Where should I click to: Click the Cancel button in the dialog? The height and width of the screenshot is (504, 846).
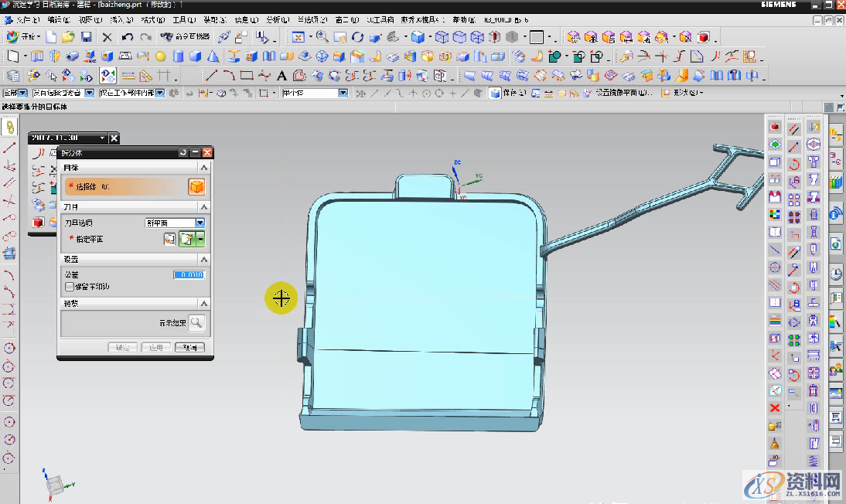tap(189, 348)
